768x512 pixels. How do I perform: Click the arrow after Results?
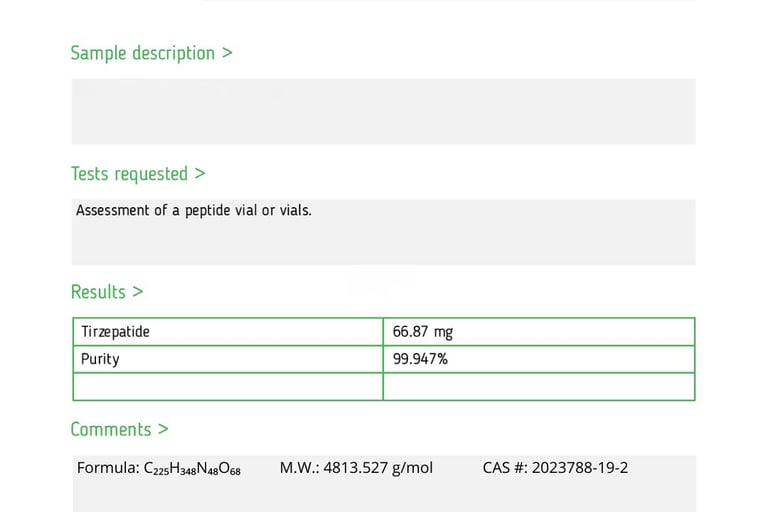click(x=138, y=292)
